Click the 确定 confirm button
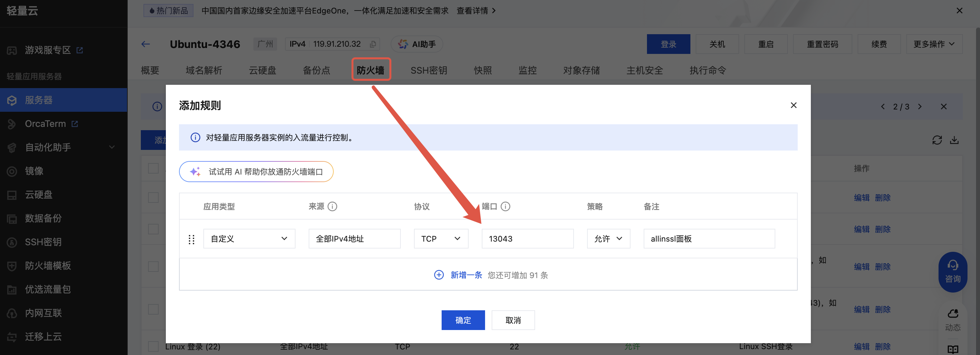This screenshot has width=980, height=355. click(x=463, y=320)
